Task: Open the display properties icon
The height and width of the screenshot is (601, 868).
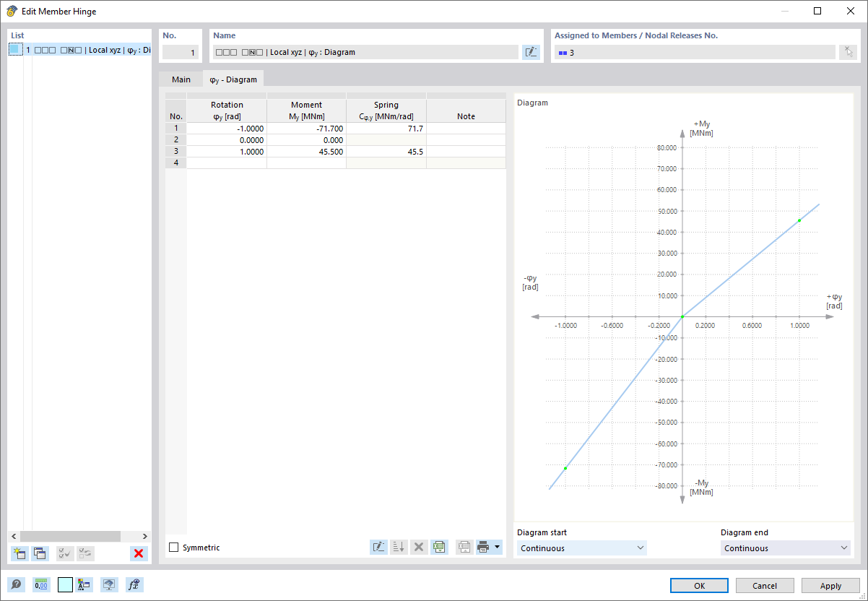Action: tap(108, 584)
